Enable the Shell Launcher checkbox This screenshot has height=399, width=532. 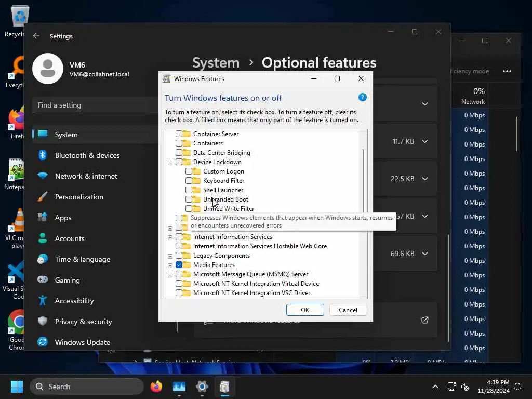[189, 190]
